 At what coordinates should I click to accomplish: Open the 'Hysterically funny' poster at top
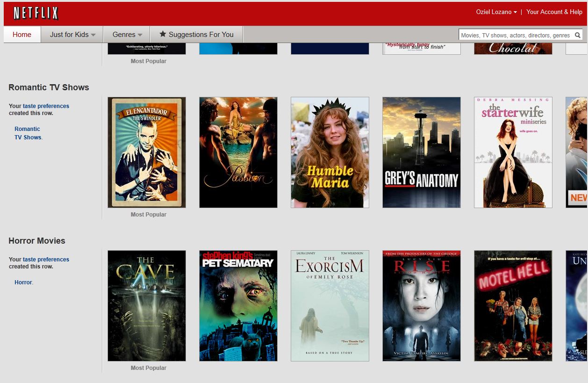(422, 49)
